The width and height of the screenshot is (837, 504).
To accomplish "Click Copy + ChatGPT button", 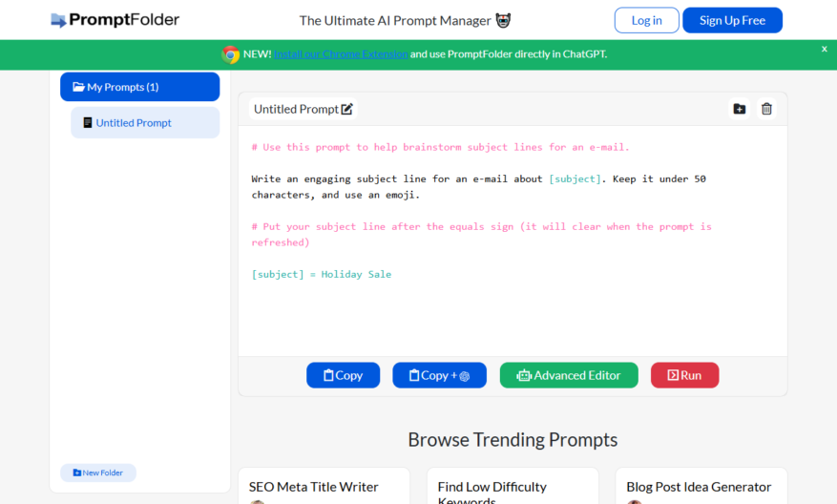I will coord(439,375).
